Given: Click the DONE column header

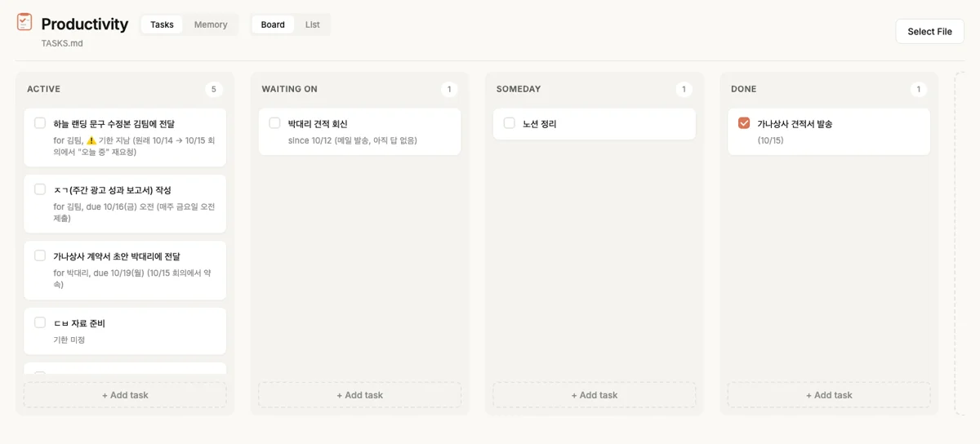Looking at the screenshot, I should point(744,89).
